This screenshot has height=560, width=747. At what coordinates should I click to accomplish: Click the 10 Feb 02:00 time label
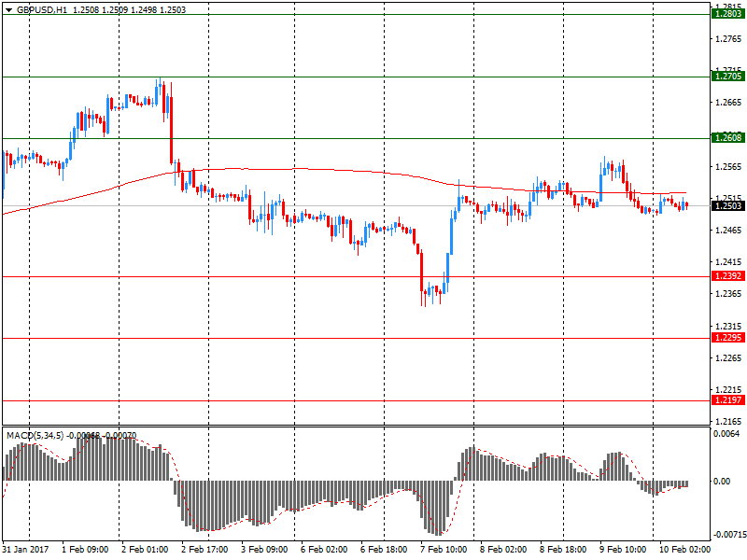tap(684, 550)
